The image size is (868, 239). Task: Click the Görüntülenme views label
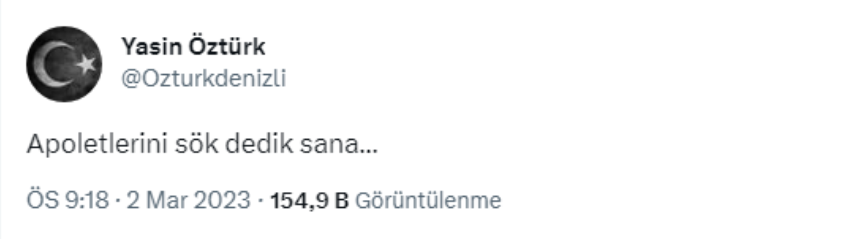[428, 200]
